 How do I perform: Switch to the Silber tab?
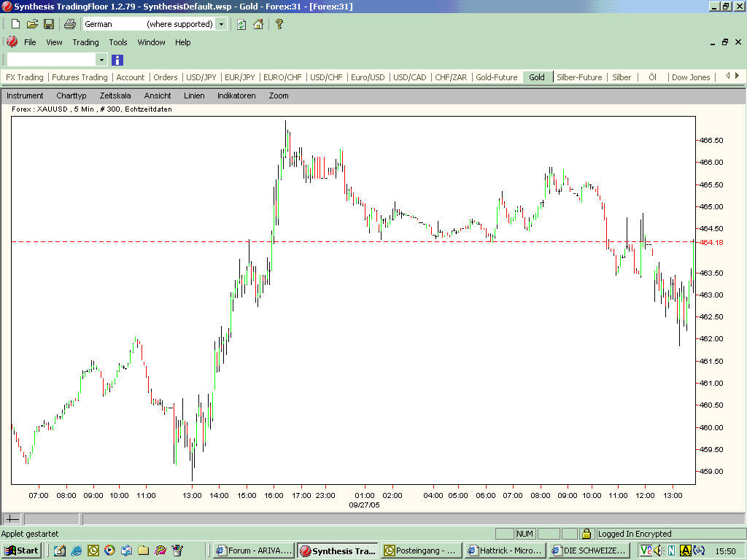622,77
